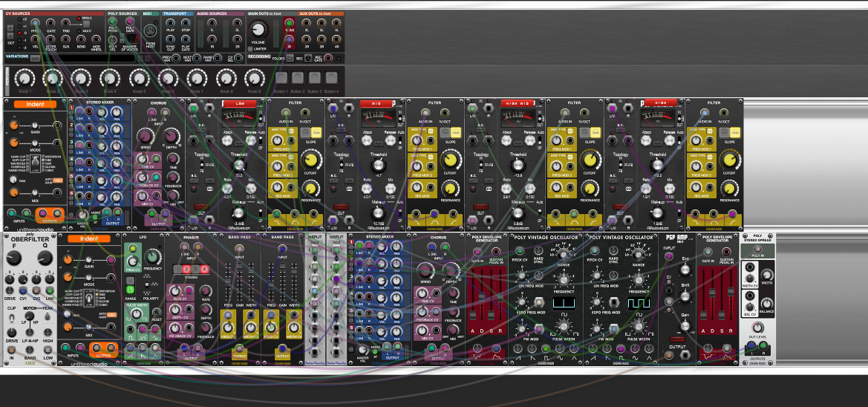Image resolution: width=868 pixels, height=407 pixels.
Task: Click Perform Button 4
Action: point(332,77)
